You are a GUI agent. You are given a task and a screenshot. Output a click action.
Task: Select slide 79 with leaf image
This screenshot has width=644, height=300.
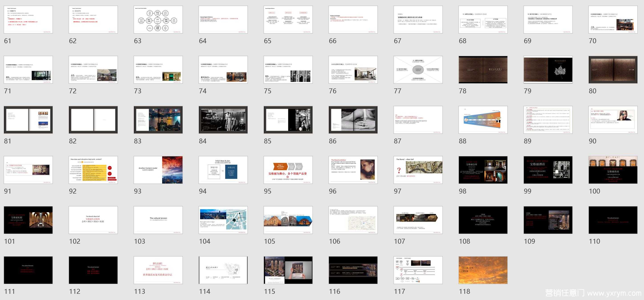point(548,69)
